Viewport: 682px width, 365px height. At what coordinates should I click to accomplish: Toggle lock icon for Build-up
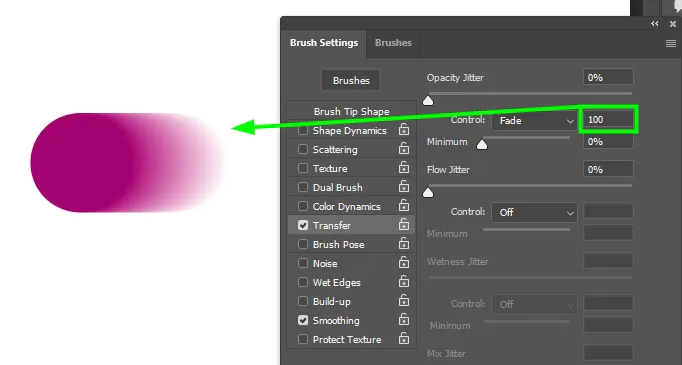pyautogui.click(x=404, y=301)
